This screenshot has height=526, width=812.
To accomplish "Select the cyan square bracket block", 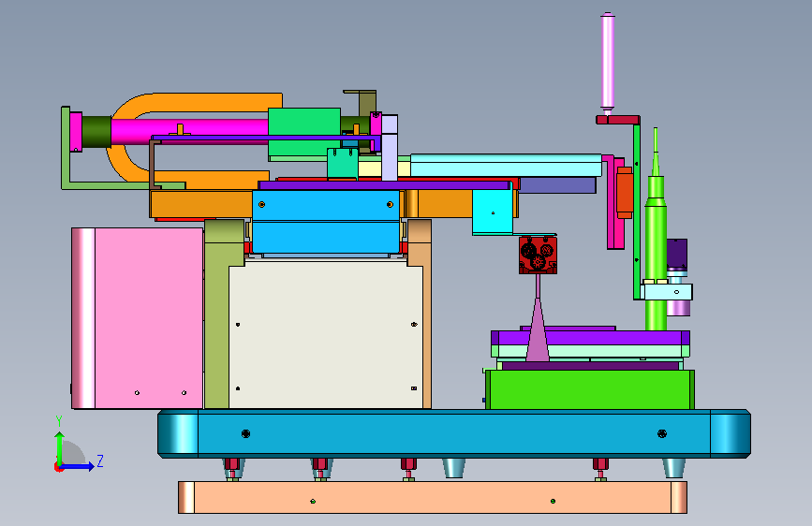I will [492, 212].
